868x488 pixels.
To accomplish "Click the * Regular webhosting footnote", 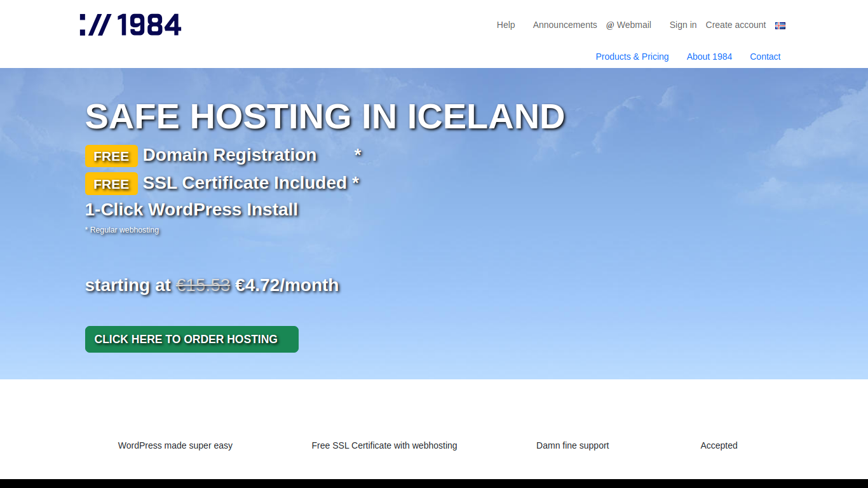I will click(x=122, y=230).
